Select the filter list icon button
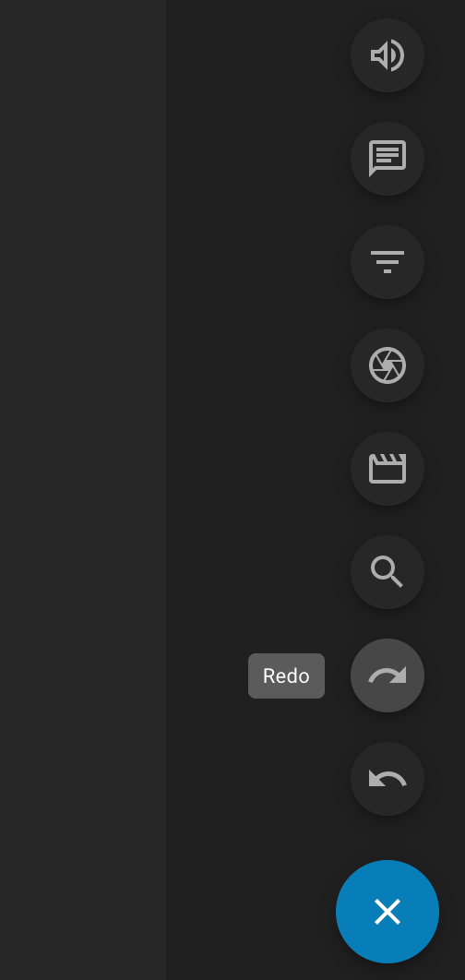The image size is (465, 980). point(387,262)
